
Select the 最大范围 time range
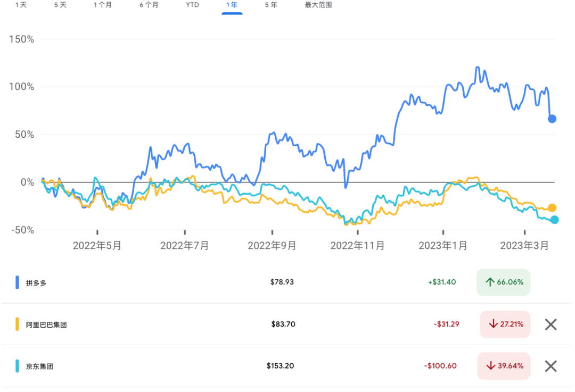coord(317,5)
